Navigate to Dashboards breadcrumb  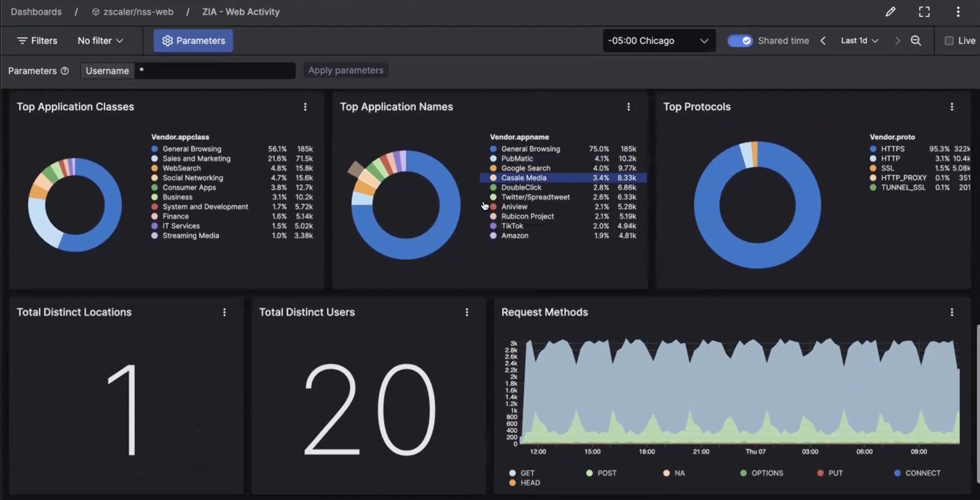tap(36, 12)
